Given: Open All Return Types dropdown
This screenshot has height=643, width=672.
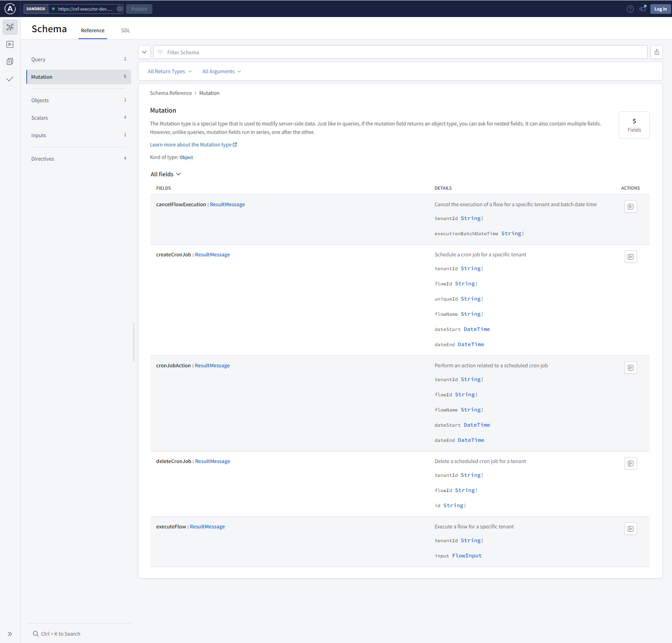Looking at the screenshot, I should coord(170,71).
